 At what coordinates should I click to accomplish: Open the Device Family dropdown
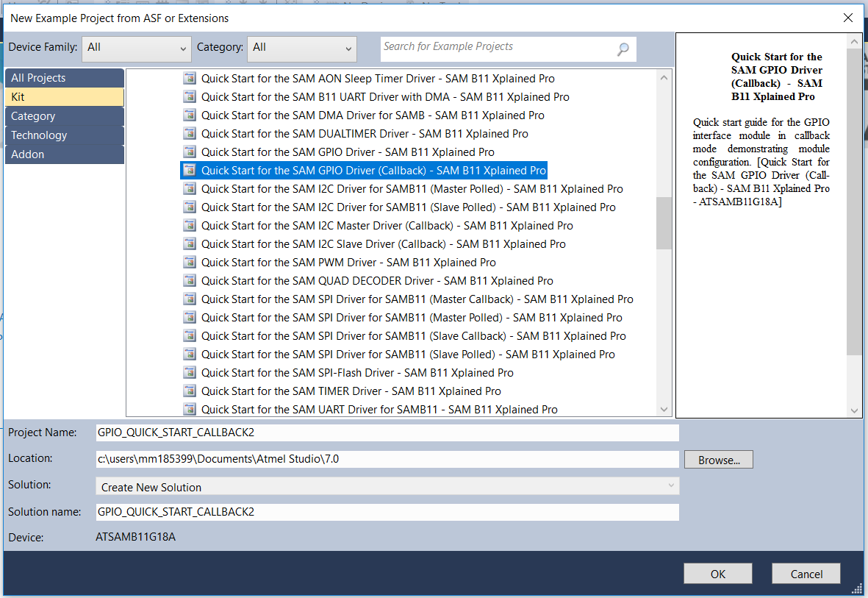(x=136, y=49)
